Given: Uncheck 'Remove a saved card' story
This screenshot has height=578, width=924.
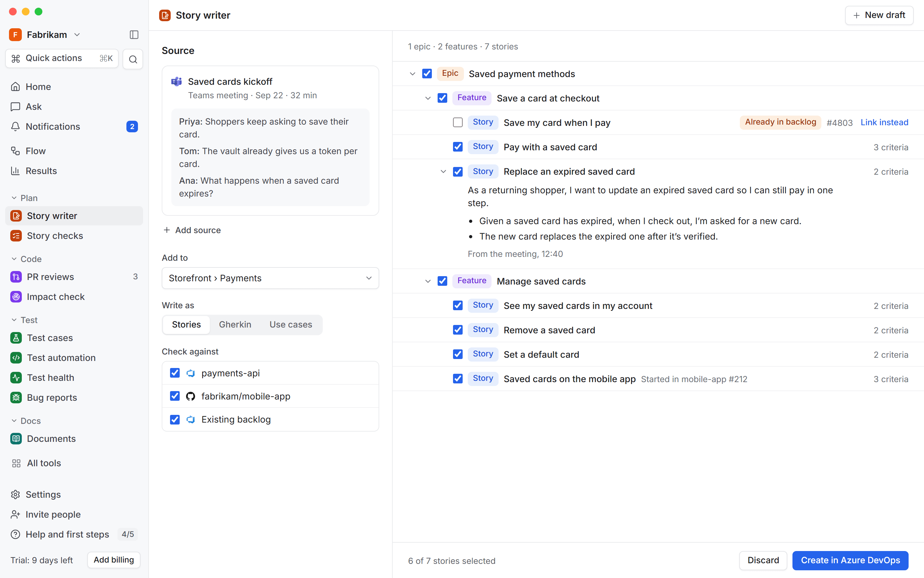Looking at the screenshot, I should [458, 330].
